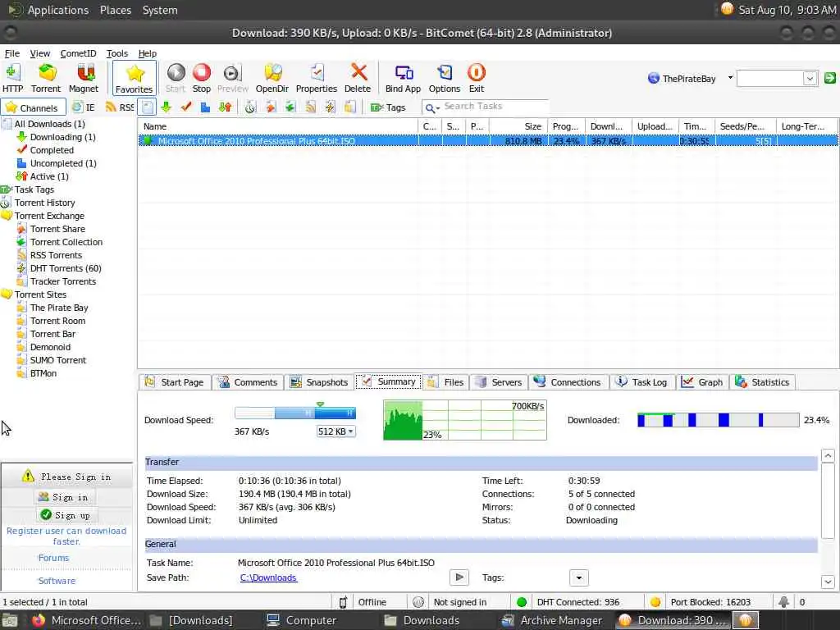This screenshot has width=840, height=630.
Task: Sort the task list by Size column
Action: 518,126
